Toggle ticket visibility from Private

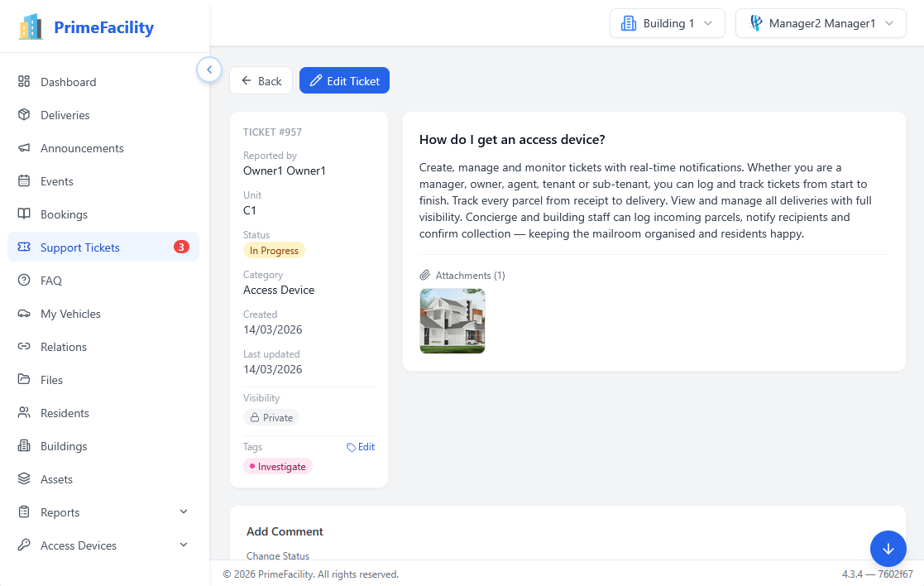click(x=270, y=417)
